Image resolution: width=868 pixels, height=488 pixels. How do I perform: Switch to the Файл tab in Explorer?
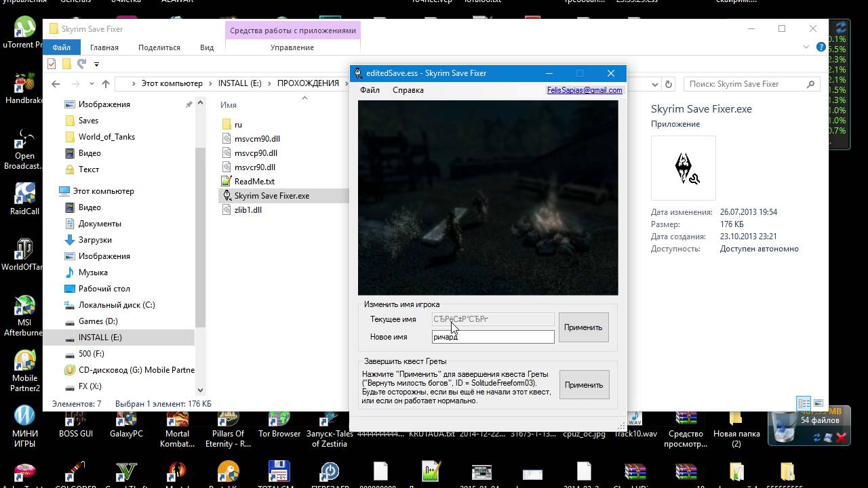point(61,47)
